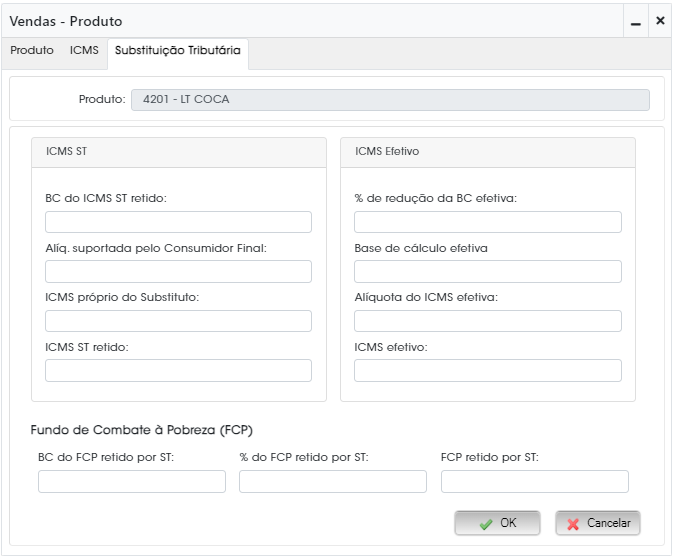Click the red X Cancelar button
Viewport: 675px width, 559px height.
pos(598,523)
